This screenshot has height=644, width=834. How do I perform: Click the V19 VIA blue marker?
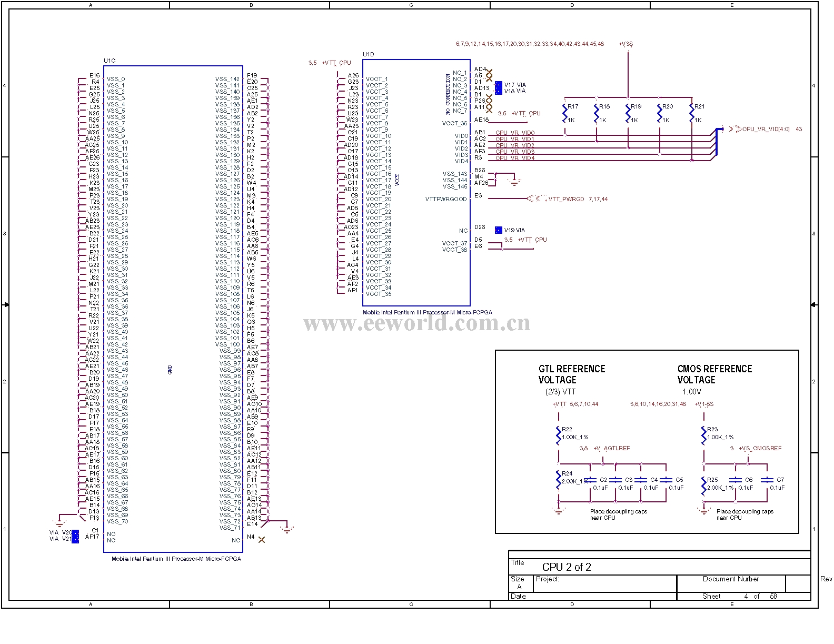499,230
